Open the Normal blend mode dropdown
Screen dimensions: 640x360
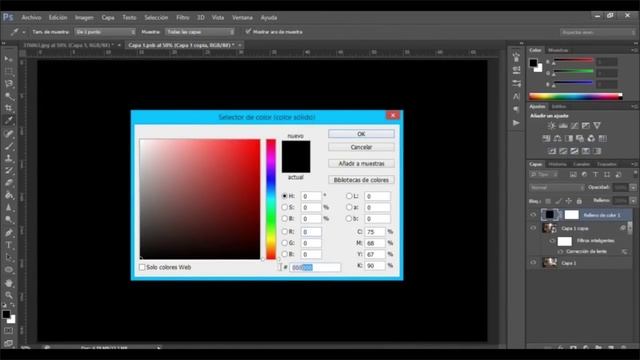point(557,188)
